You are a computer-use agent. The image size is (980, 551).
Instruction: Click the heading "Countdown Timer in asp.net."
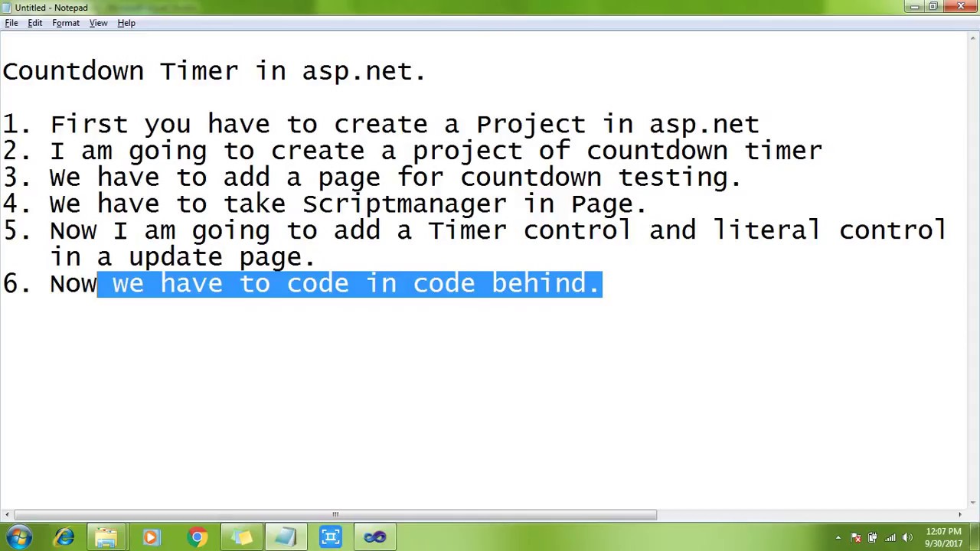click(x=214, y=71)
